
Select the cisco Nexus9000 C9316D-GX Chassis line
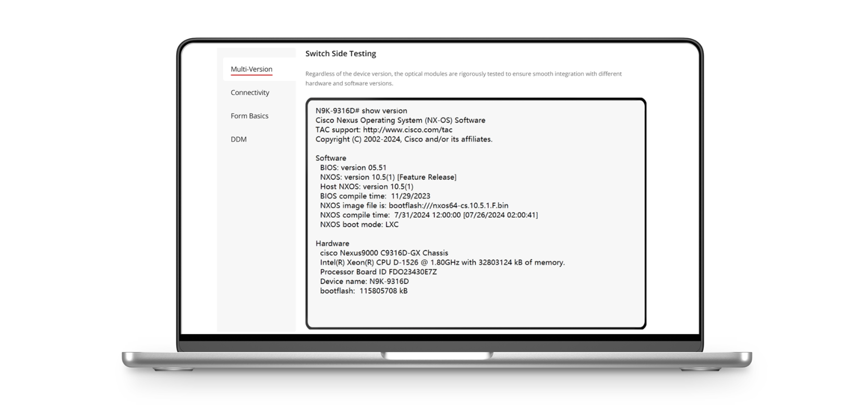[384, 253]
